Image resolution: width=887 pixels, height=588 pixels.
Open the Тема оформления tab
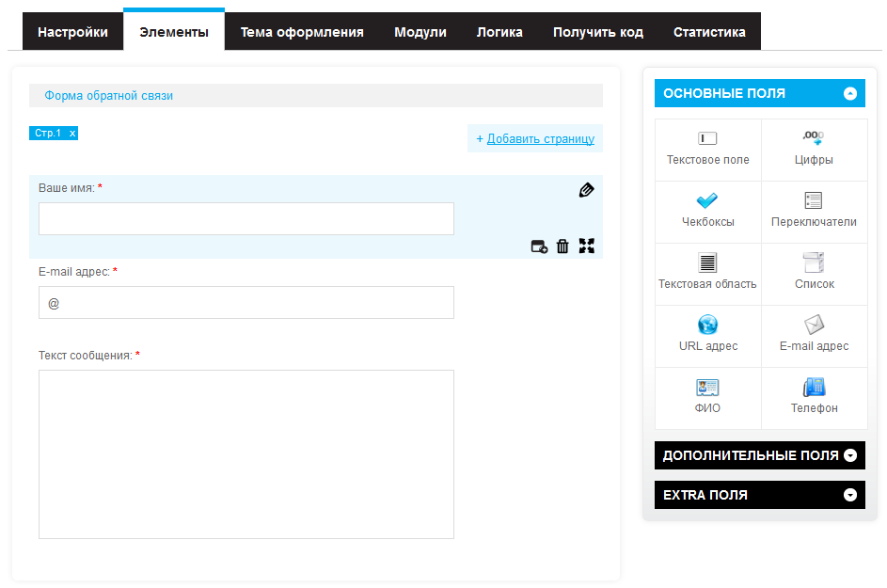302,32
